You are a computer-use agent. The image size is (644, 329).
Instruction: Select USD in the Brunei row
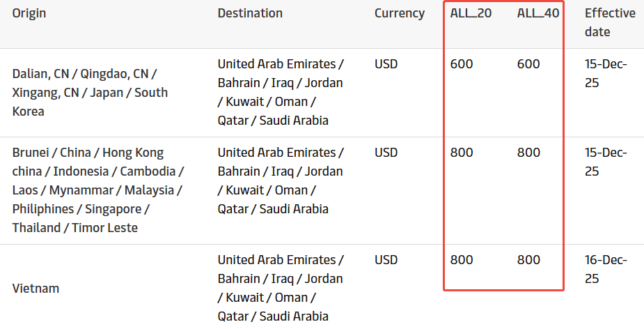(386, 153)
